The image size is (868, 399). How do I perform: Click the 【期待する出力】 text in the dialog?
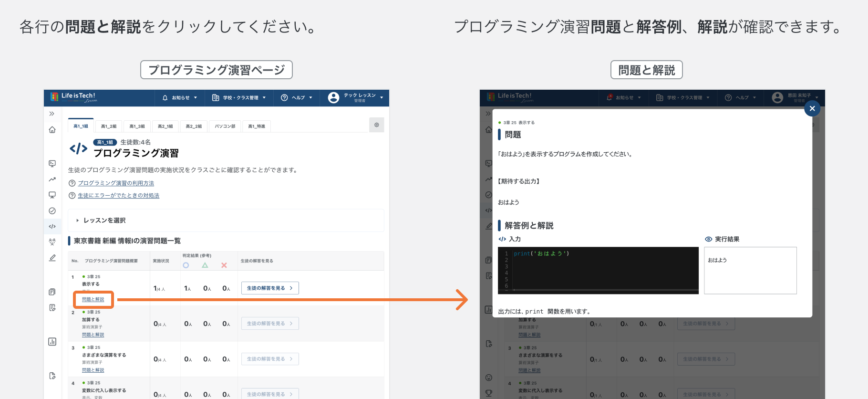tap(519, 181)
